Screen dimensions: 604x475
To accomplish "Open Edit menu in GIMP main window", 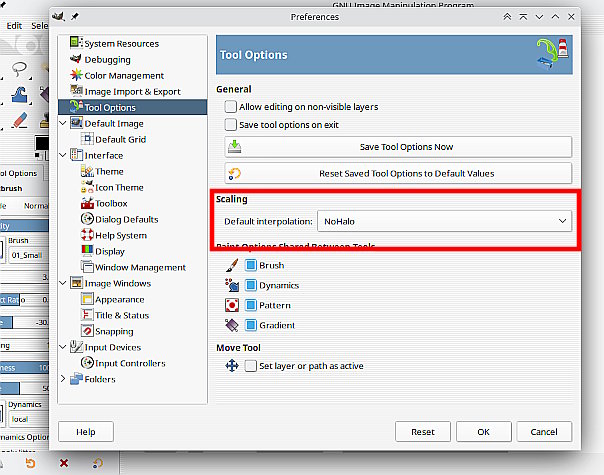I will 14,26.
